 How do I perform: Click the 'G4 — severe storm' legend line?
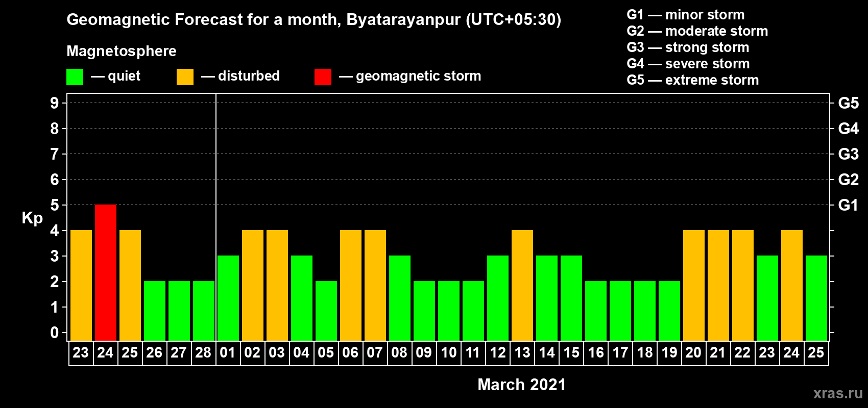coord(688,64)
